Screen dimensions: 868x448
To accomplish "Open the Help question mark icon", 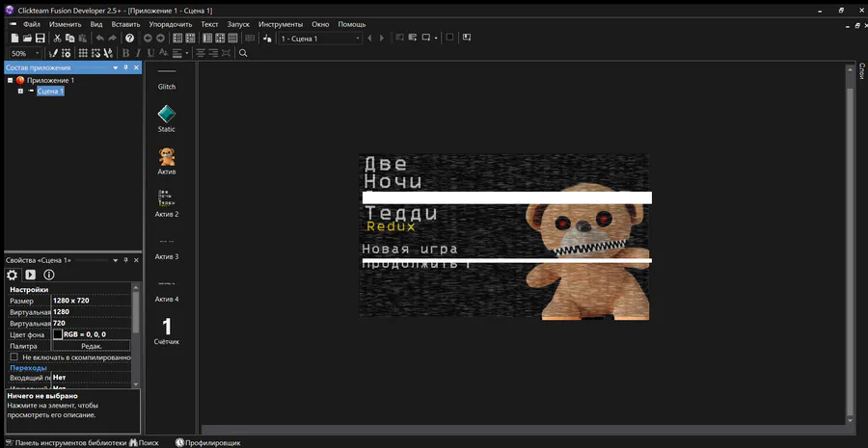I will [x=129, y=39].
